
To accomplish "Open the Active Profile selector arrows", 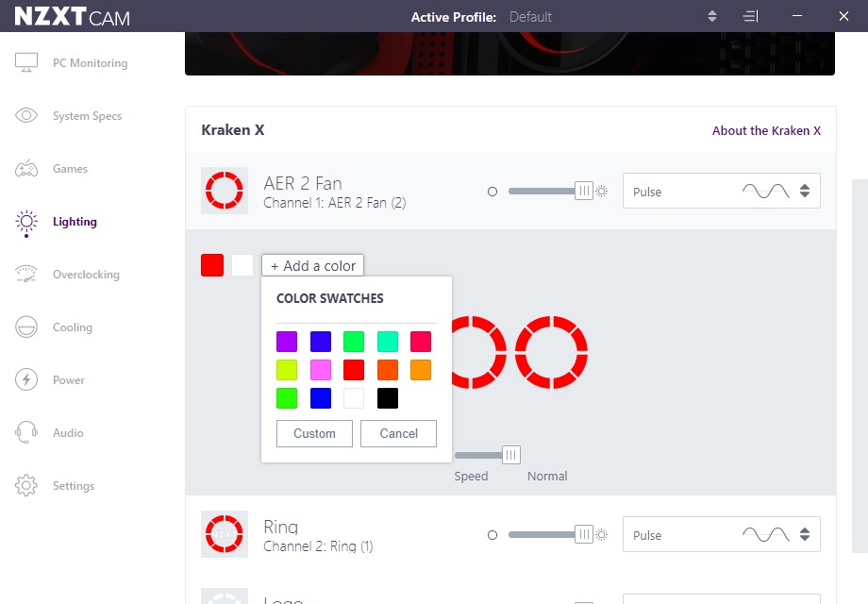I will tap(712, 17).
